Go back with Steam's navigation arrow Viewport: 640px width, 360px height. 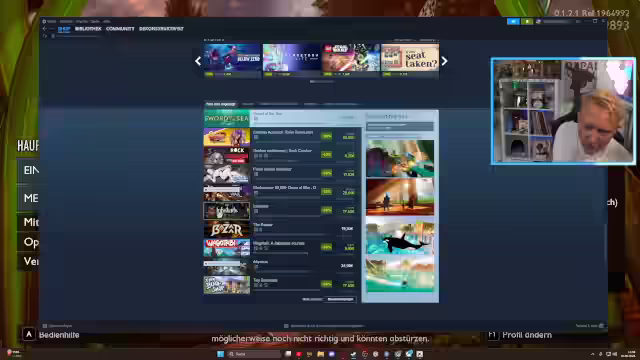[x=44, y=29]
